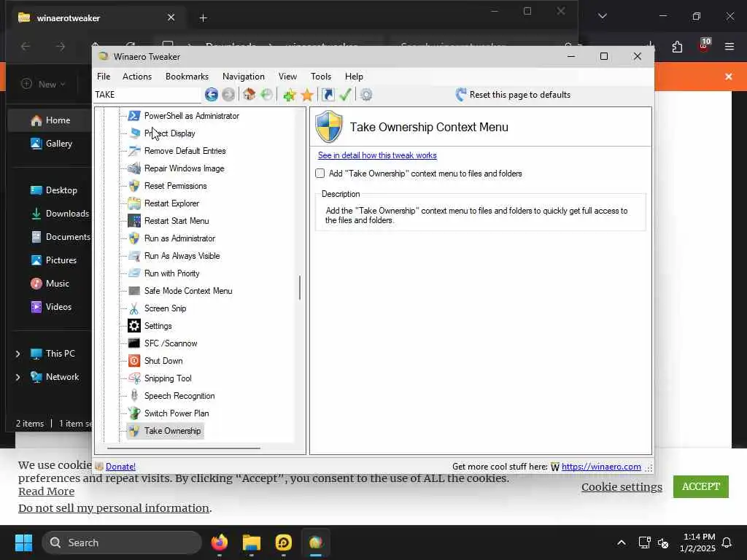This screenshot has height=560, width=747.
Task: Select Run as Administrator tree entry
Action: [179, 238]
